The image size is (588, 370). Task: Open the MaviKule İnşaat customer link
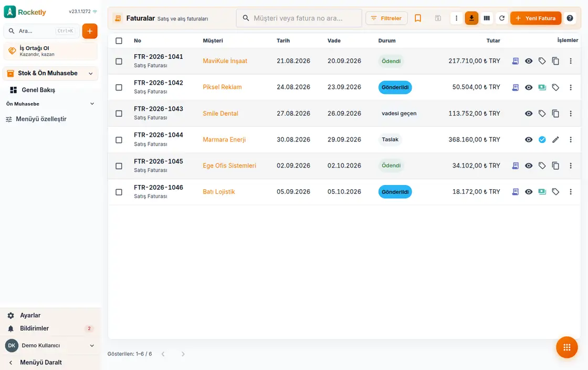click(225, 61)
